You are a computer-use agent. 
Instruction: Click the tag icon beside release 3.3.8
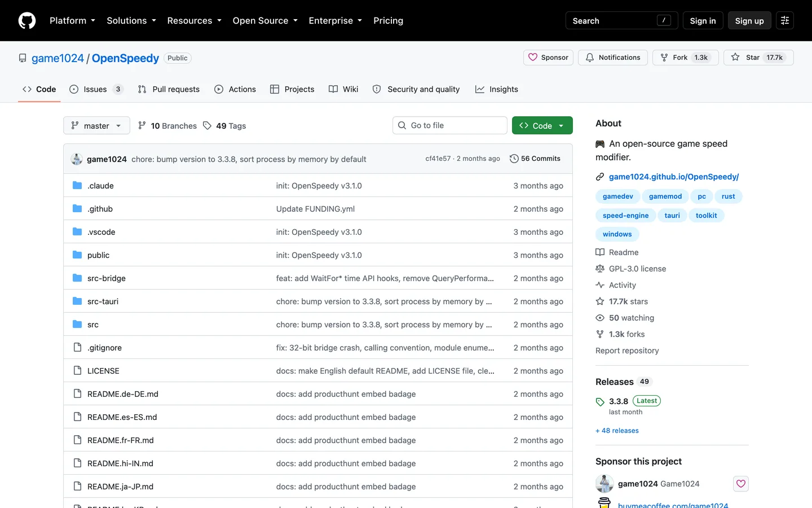(x=600, y=402)
